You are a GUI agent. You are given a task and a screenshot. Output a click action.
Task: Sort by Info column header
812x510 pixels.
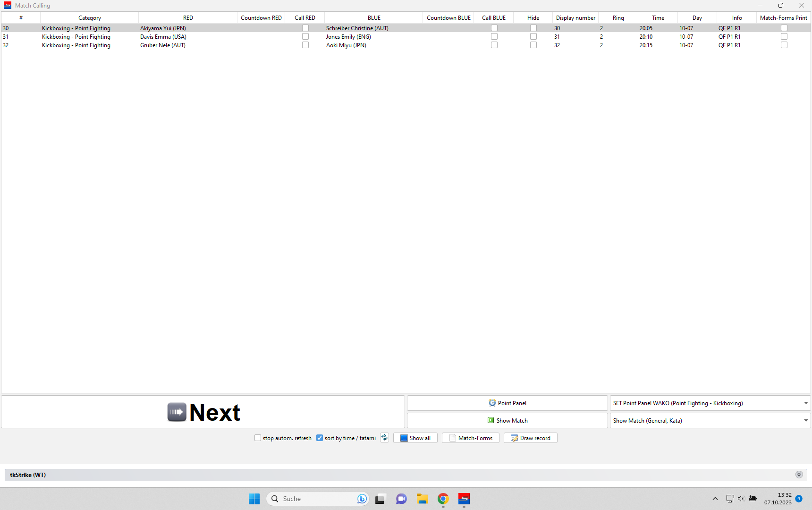(x=737, y=18)
